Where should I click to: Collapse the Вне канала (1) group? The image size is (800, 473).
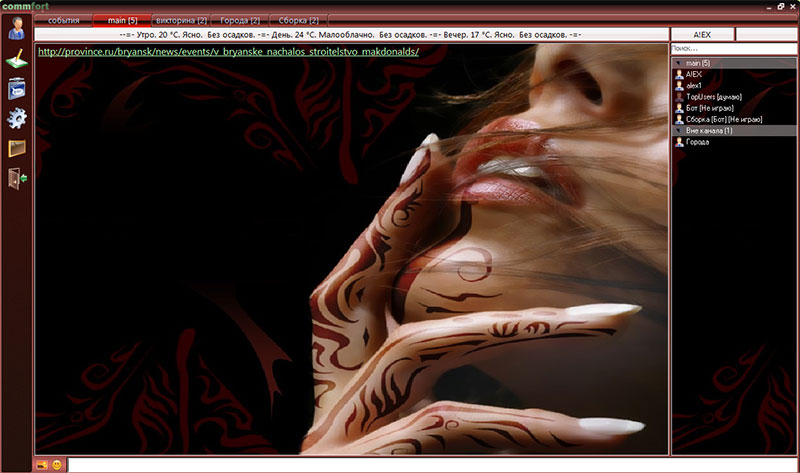click(679, 130)
